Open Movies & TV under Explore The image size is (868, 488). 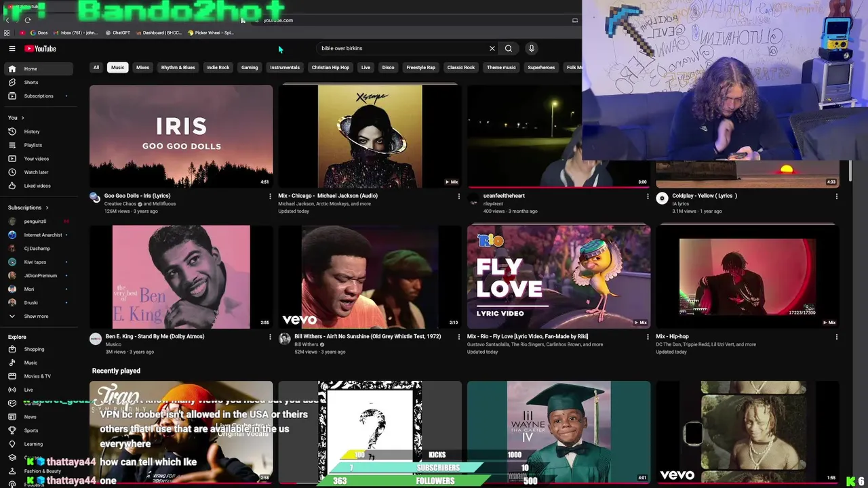click(x=38, y=376)
